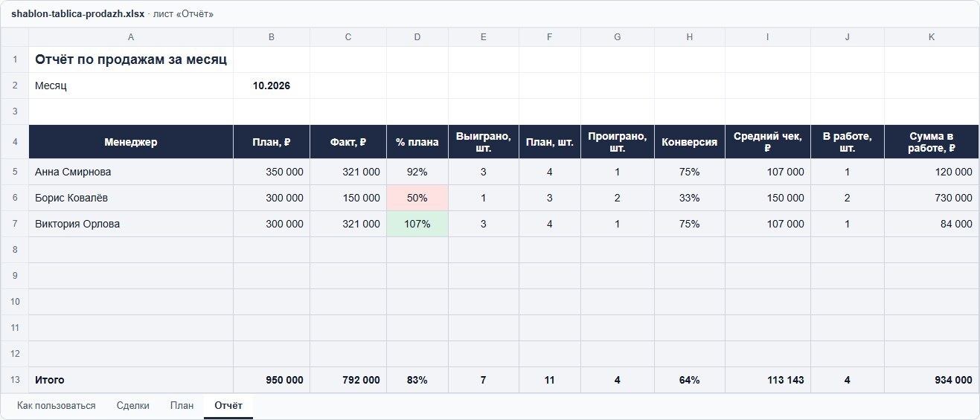Click the «План, ₽» header cell

pos(272,142)
